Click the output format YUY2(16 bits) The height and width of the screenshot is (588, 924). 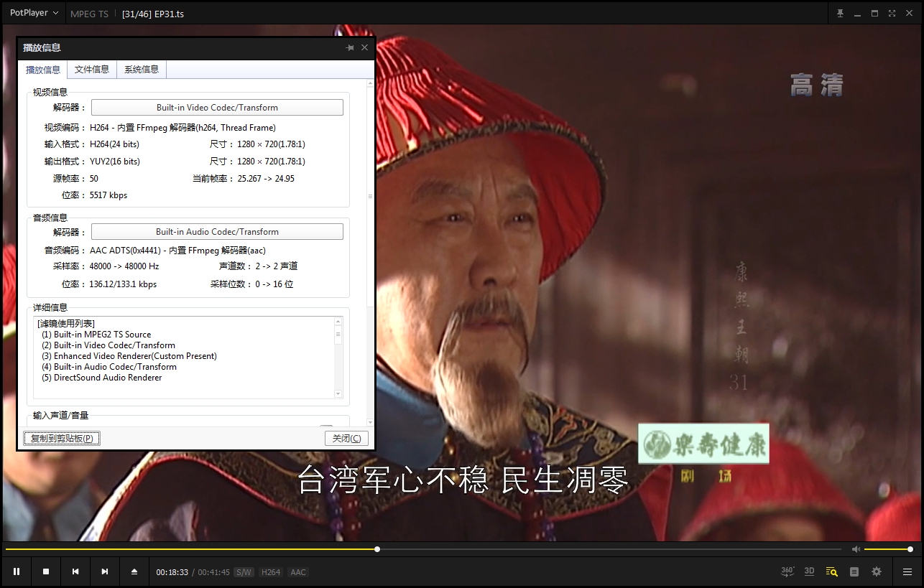point(115,162)
